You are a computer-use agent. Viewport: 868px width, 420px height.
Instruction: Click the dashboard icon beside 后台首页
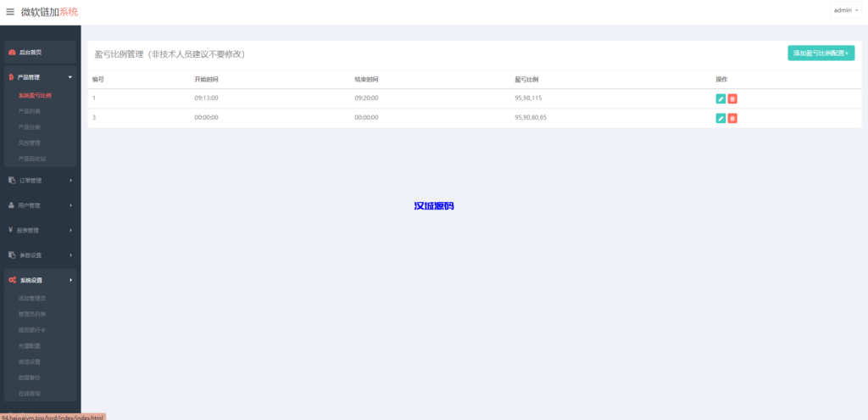pos(12,53)
